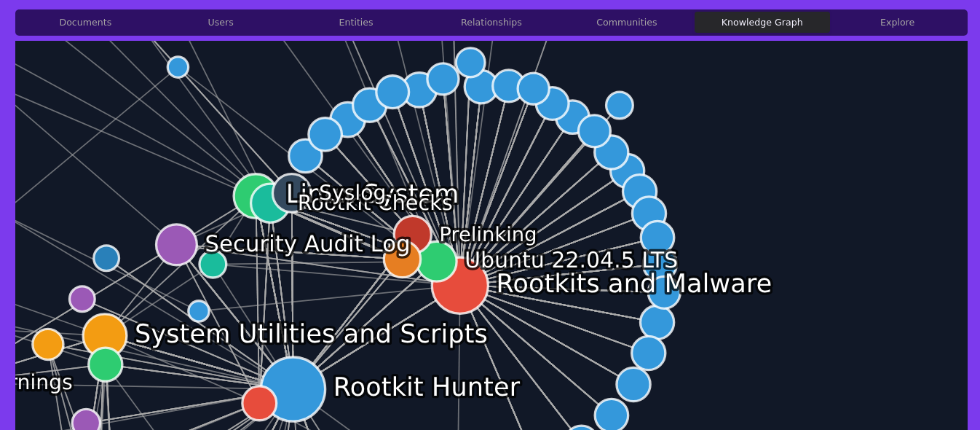Click the "Prelinking" label text
The height and width of the screenshot is (430, 980).
tap(488, 235)
